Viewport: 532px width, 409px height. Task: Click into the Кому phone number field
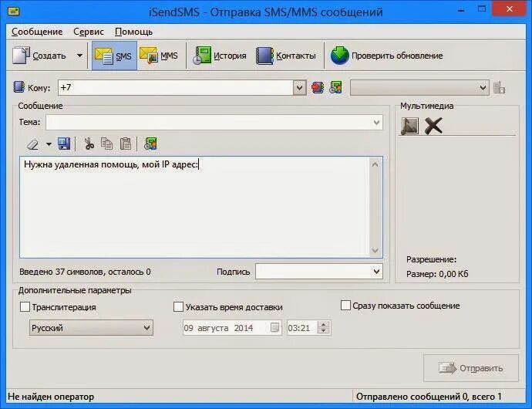tap(176, 88)
